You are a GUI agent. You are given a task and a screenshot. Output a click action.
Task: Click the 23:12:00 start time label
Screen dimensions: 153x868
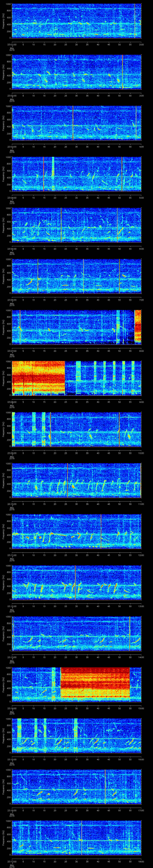point(12,606)
